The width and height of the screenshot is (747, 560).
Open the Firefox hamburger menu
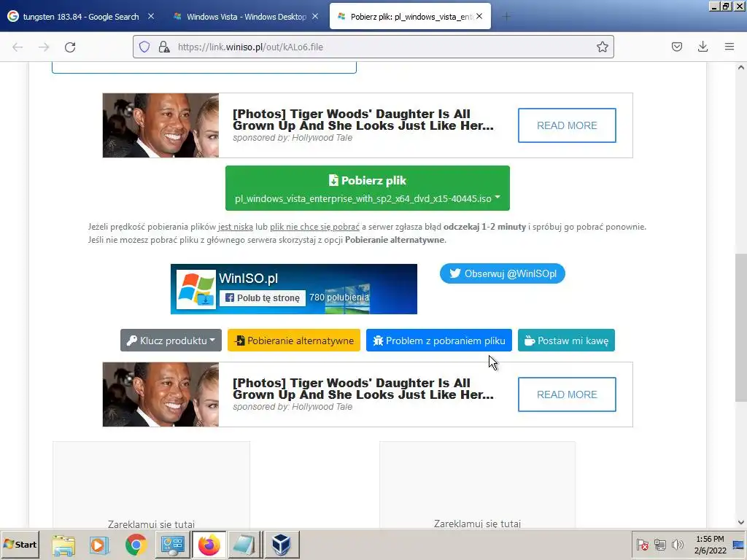tap(729, 47)
